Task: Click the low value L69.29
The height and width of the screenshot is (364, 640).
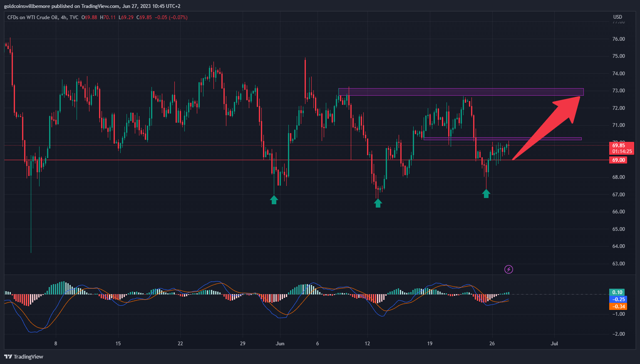Action: [126, 17]
